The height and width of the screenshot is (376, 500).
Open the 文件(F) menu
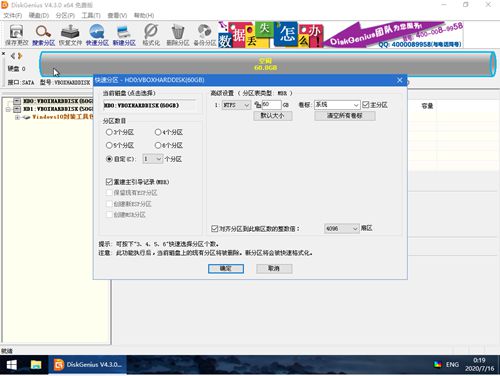coord(13,15)
